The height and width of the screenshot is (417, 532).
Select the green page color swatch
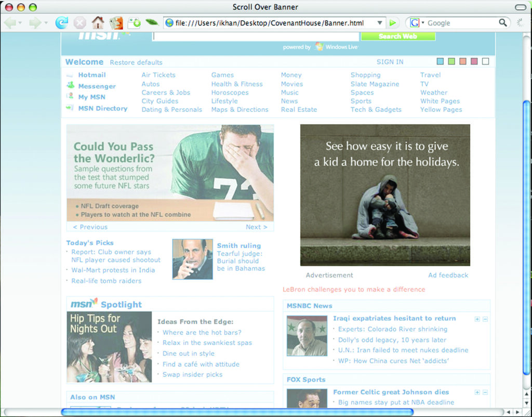[x=451, y=61]
